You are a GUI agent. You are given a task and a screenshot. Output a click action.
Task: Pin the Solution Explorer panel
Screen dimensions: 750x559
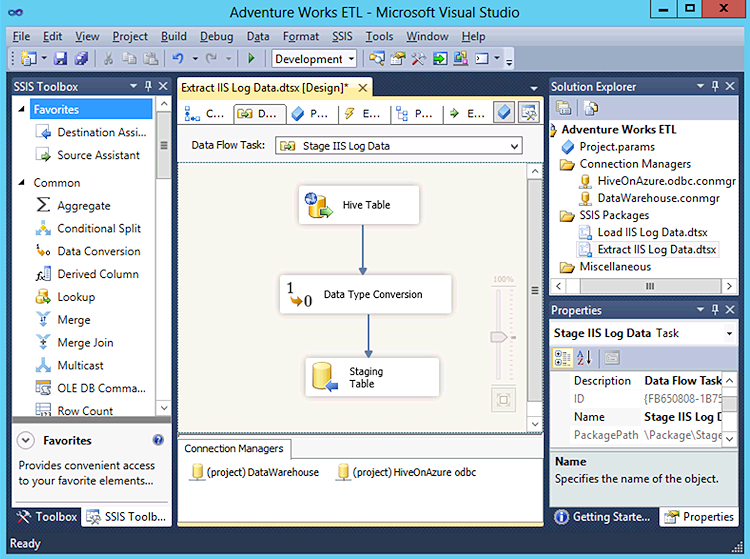coord(715,86)
